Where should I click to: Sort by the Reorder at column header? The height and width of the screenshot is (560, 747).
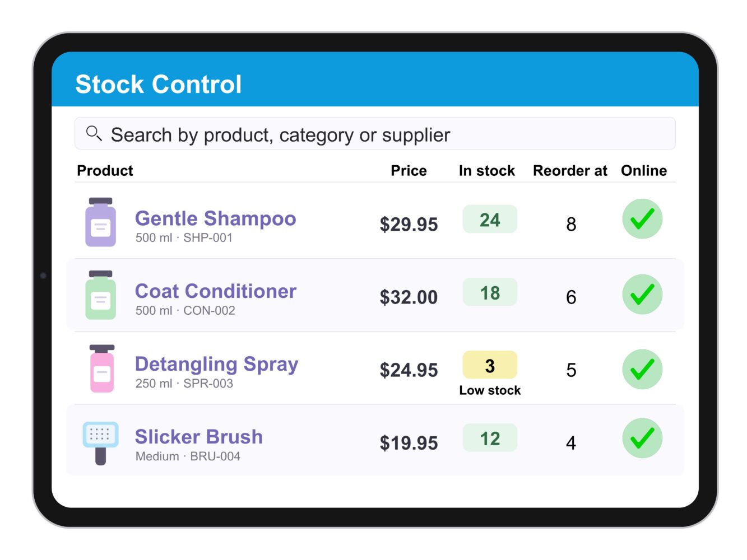(570, 170)
